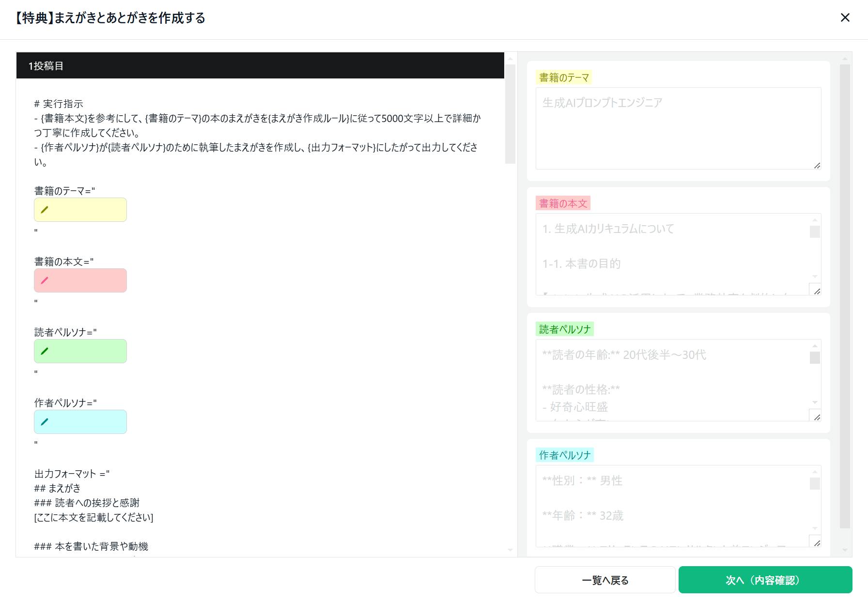Grab resize handle of 書籍のテーマ textarea
This screenshot has width=868, height=602.
point(817,166)
